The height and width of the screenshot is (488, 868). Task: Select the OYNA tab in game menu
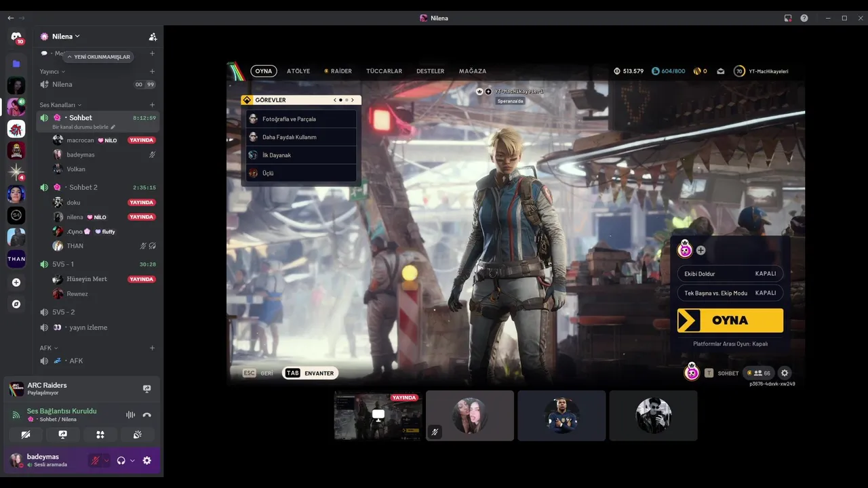pyautogui.click(x=264, y=71)
